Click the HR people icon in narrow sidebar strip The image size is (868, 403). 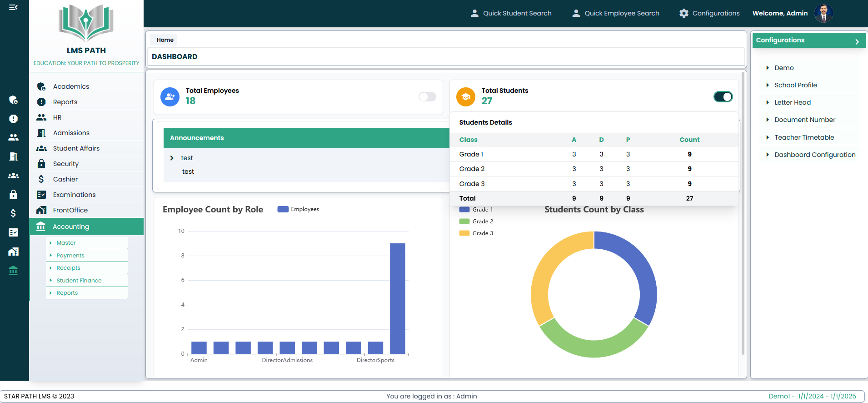(x=13, y=137)
